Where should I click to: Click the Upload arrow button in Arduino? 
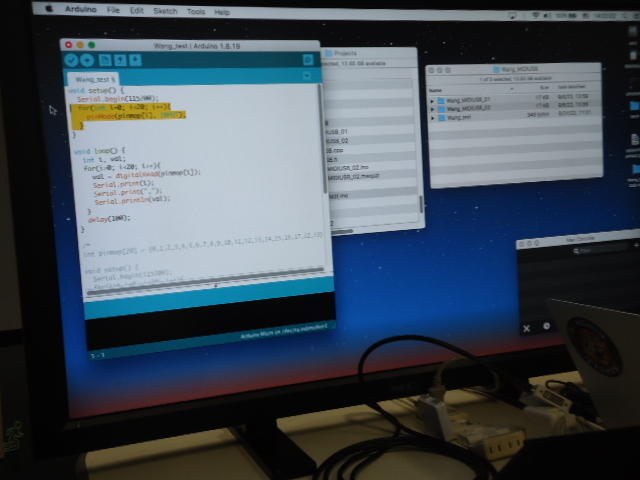click(87, 60)
